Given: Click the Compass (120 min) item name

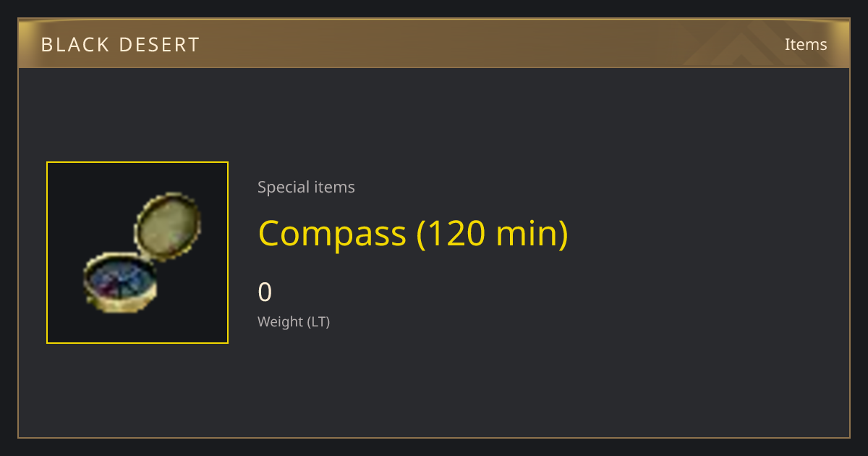Looking at the screenshot, I should pos(413,233).
